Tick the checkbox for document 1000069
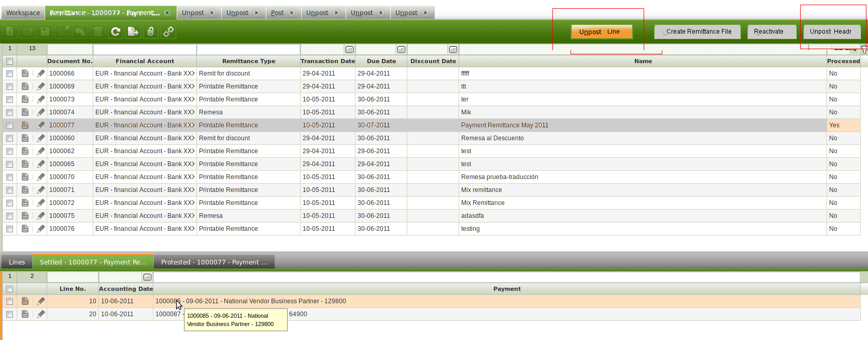The width and height of the screenshot is (868, 340). pos(9,86)
